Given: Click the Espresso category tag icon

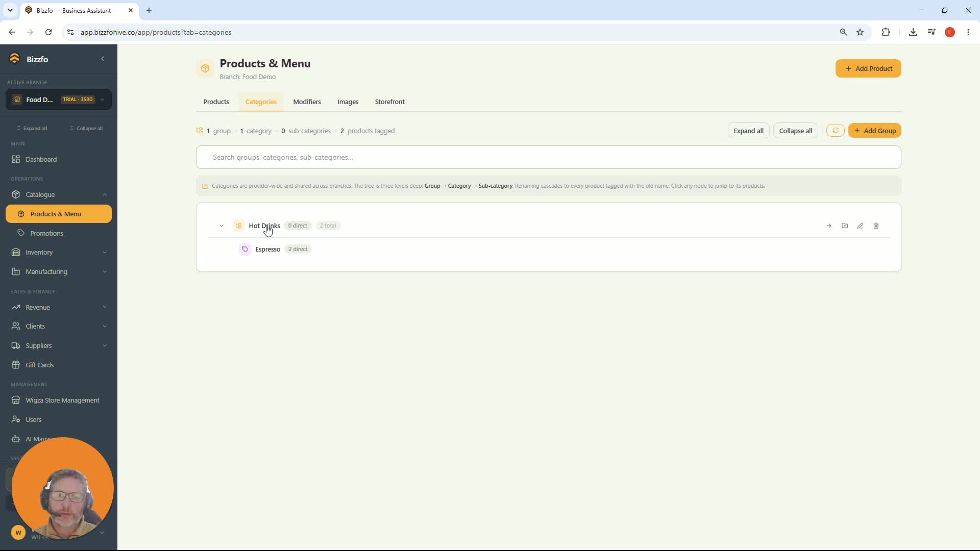Looking at the screenshot, I should [x=245, y=249].
